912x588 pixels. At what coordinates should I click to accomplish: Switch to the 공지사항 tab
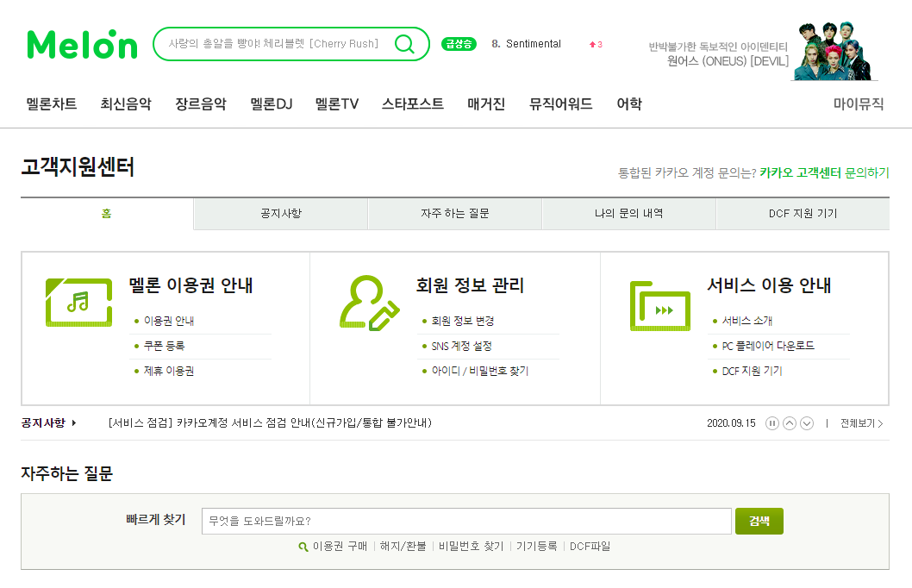tap(281, 214)
